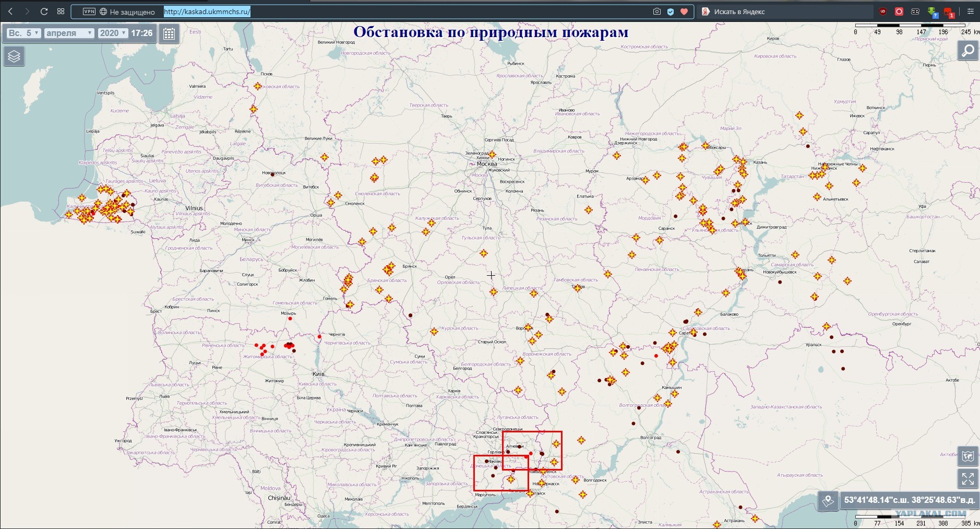This screenshot has width=980, height=529.
Task: Go back to the previous page
Action: tap(10, 11)
